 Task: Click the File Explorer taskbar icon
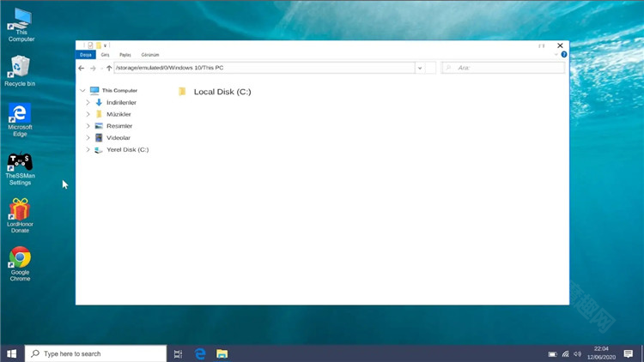click(x=222, y=353)
